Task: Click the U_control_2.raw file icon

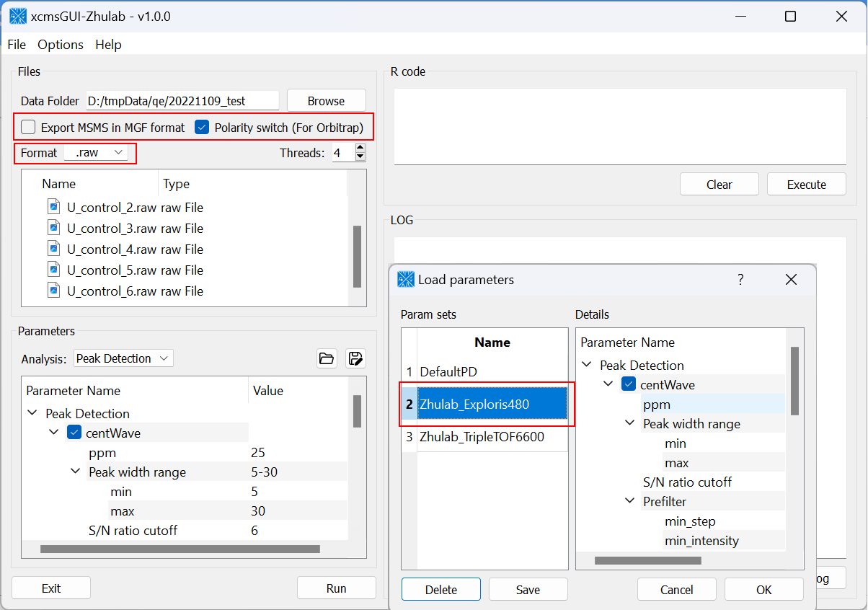Action: [x=53, y=207]
